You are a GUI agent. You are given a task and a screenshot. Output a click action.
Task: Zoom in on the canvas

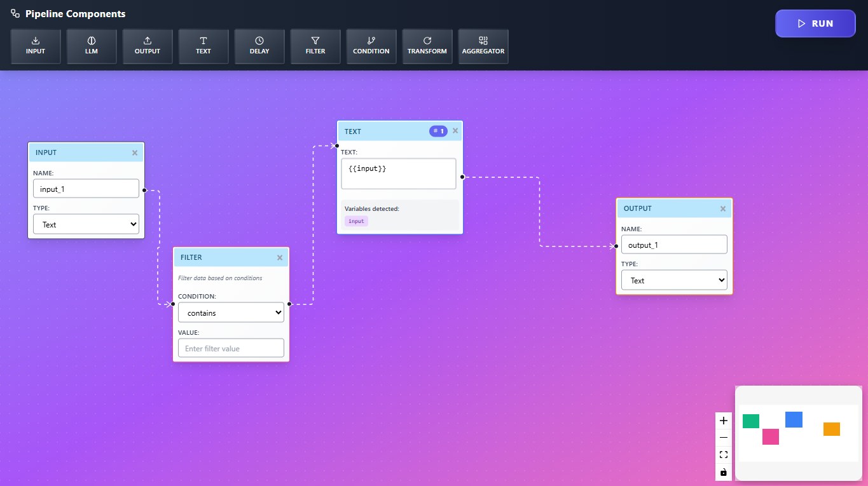coord(724,421)
